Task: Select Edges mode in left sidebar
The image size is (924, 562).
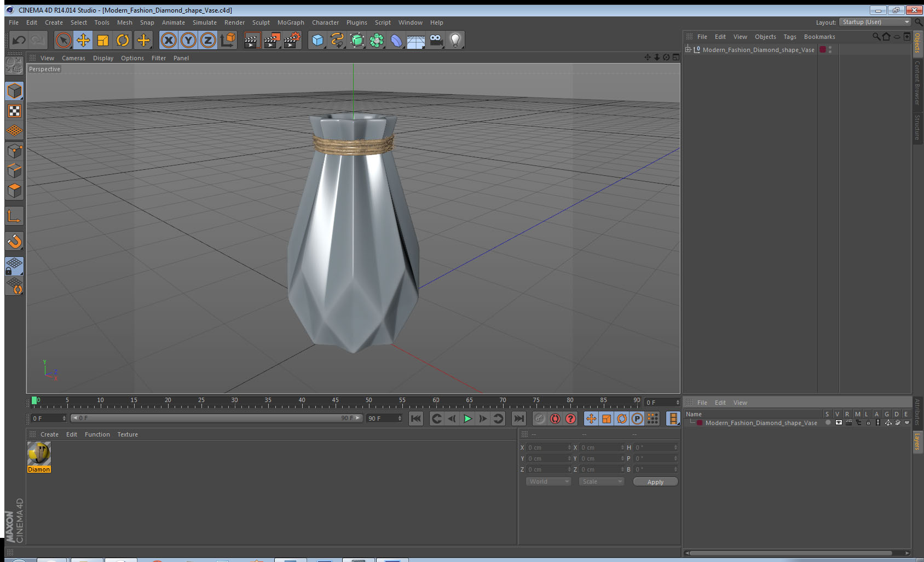Action: (x=14, y=170)
